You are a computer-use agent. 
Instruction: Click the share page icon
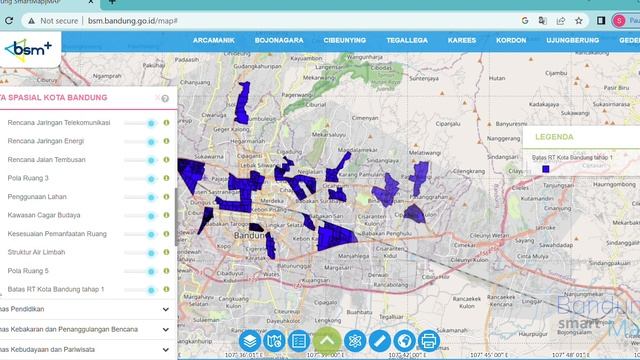560,20
